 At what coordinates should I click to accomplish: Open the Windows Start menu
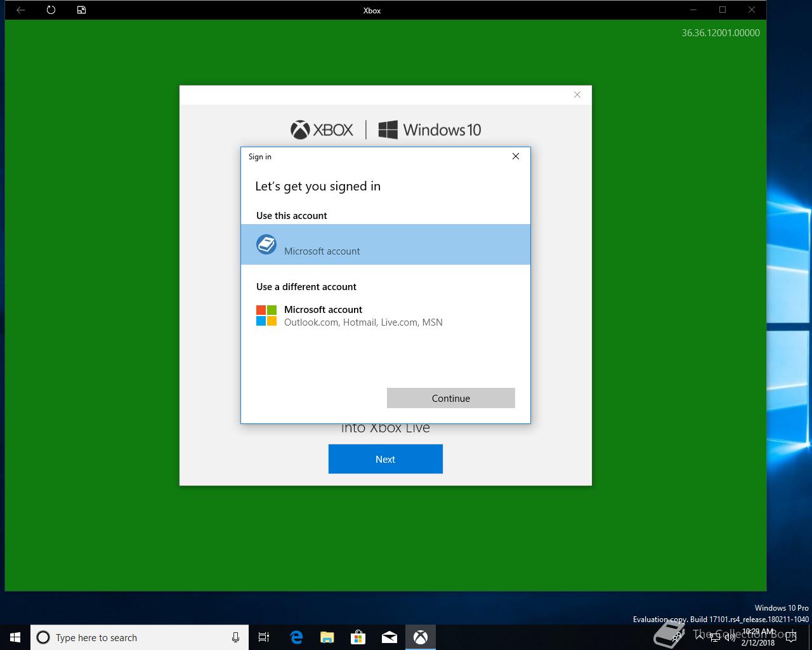[x=15, y=637]
